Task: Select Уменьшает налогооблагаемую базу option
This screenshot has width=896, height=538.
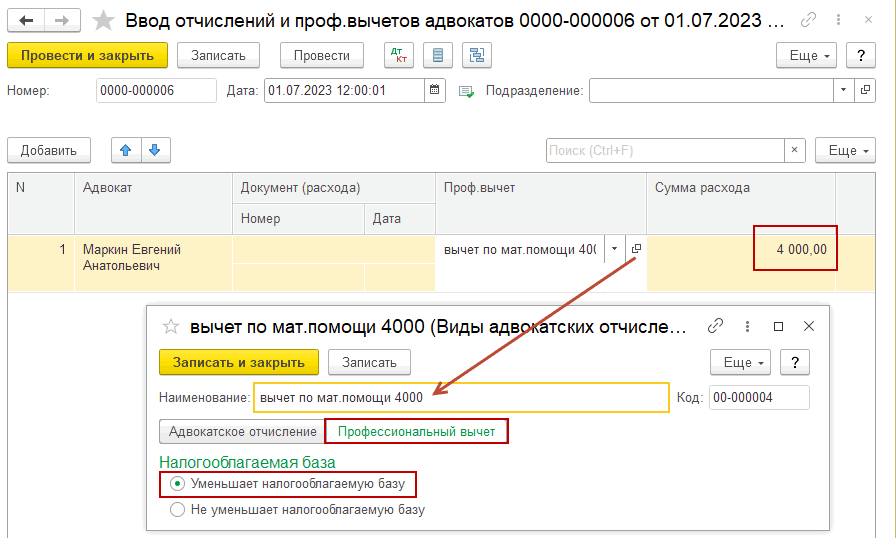Action: [178, 484]
